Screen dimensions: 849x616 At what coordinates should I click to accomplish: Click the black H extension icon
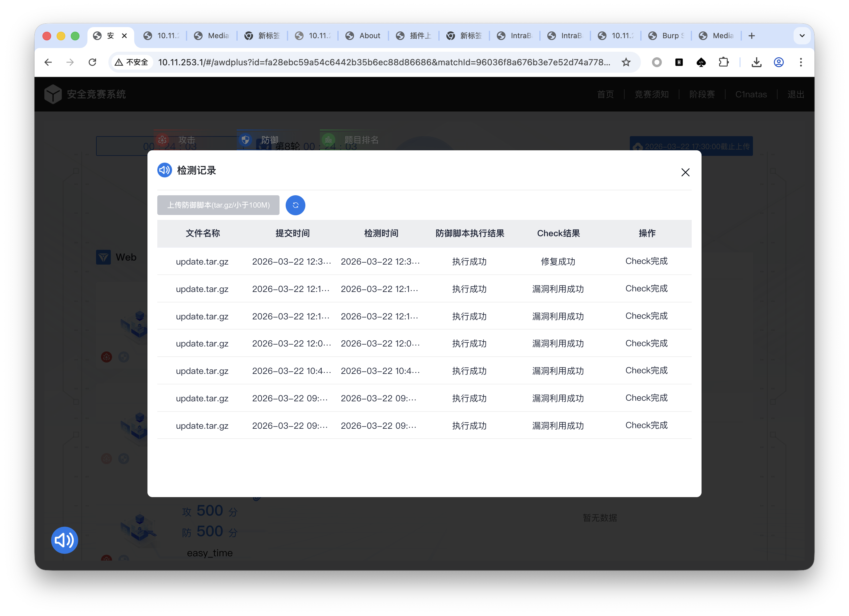tap(679, 62)
